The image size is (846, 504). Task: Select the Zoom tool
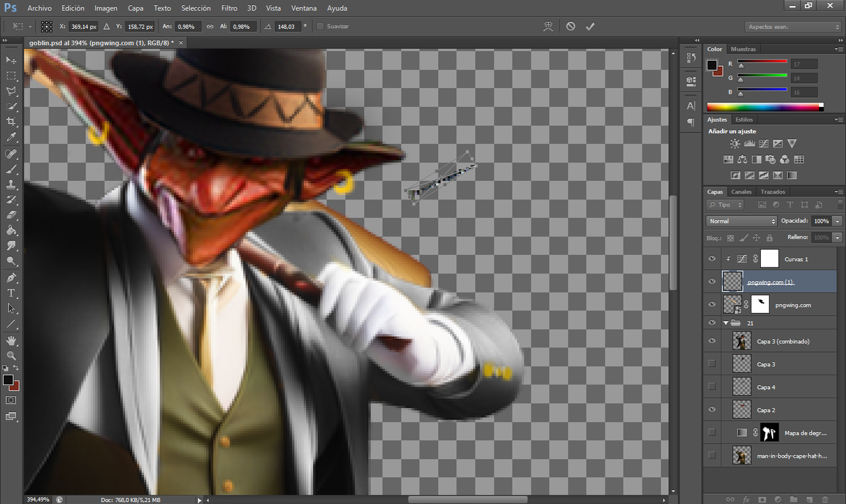click(11, 355)
